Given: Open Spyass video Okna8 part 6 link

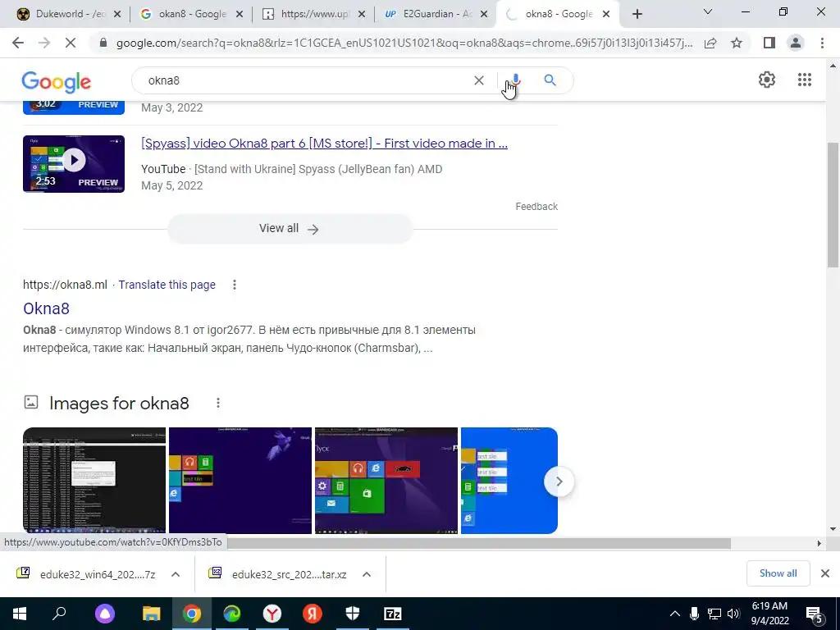Looking at the screenshot, I should [x=324, y=144].
